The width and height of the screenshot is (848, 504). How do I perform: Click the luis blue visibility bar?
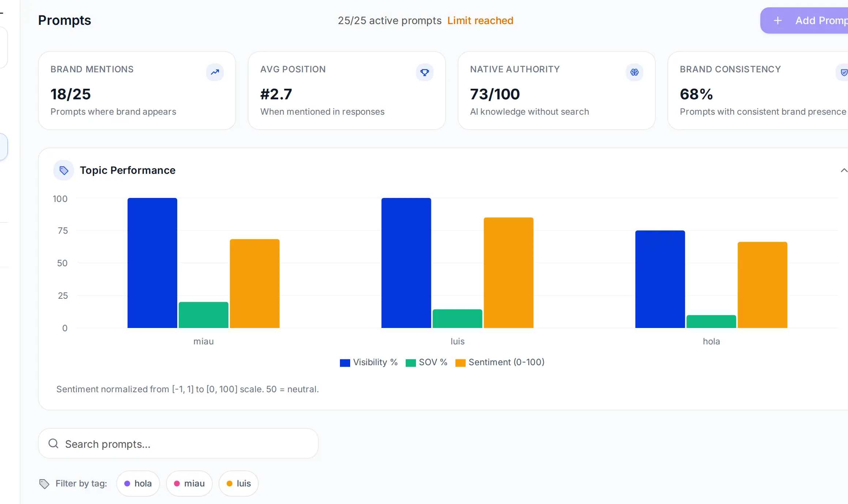point(406,263)
